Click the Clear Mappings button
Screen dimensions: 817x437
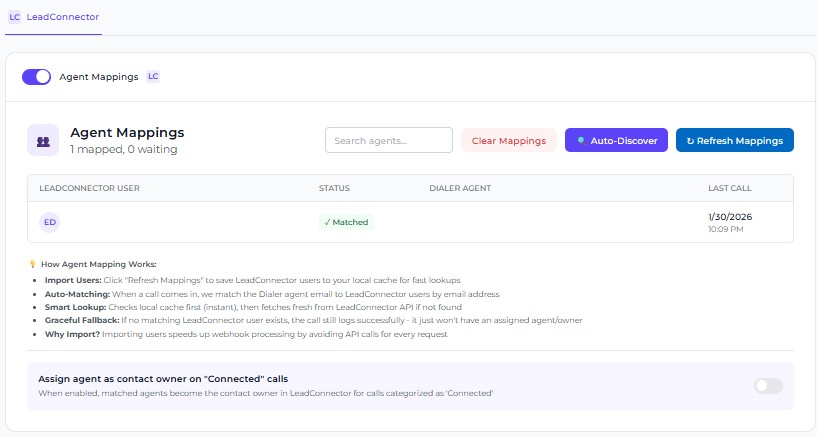(x=509, y=141)
